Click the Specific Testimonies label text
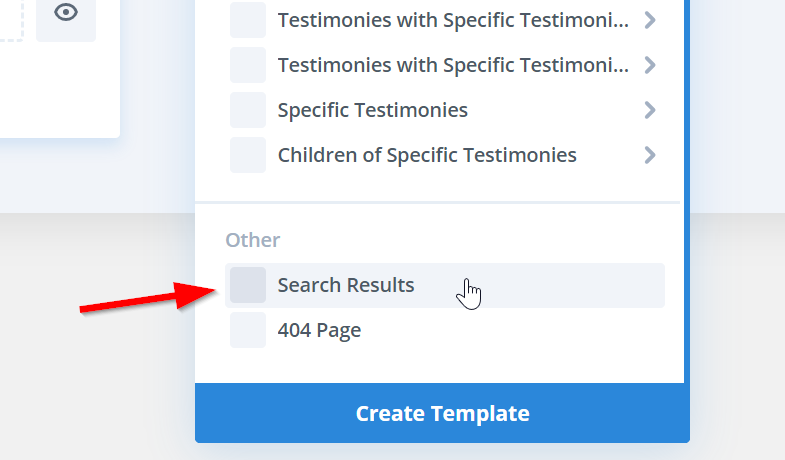The height and width of the screenshot is (460, 785). pos(372,110)
